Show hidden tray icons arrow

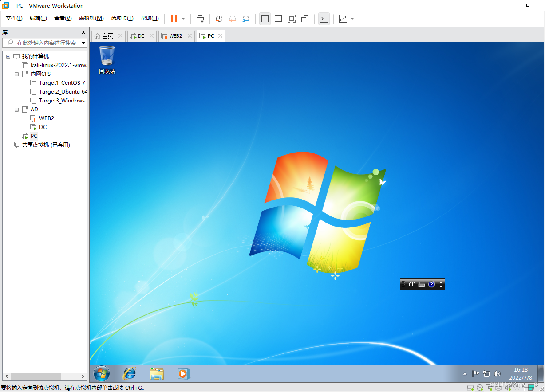[465, 374]
